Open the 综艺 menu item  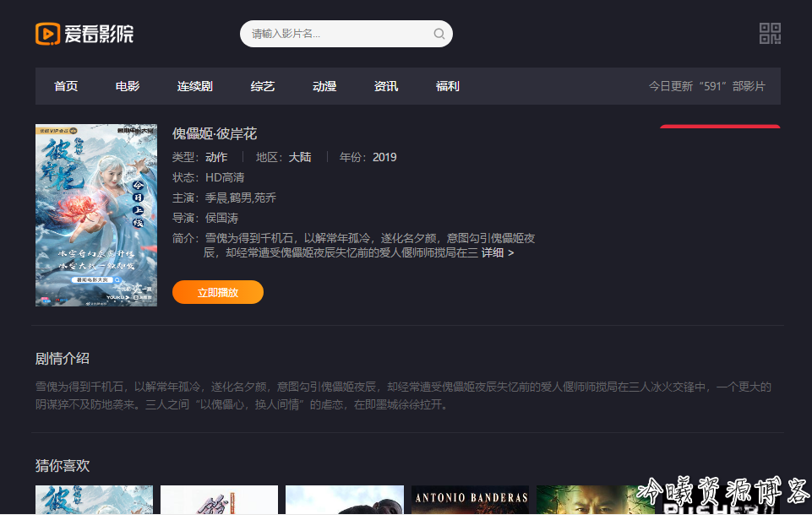[x=263, y=86]
